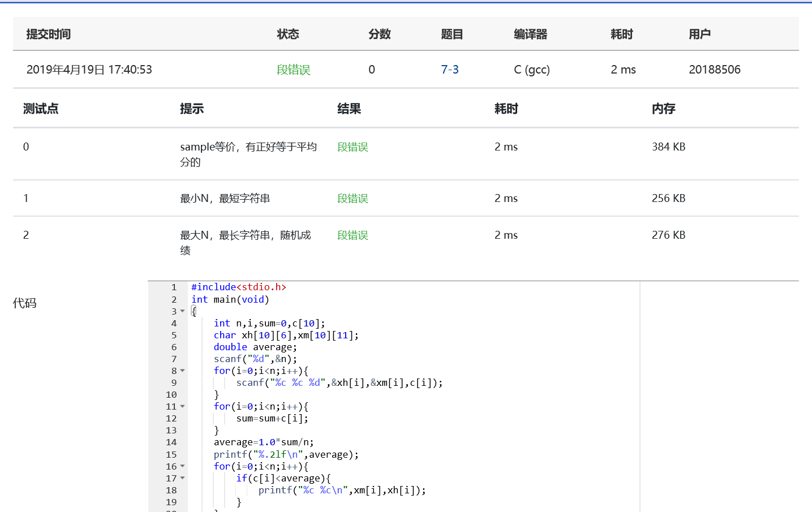The image size is (812, 512).
Task: Click the scanf("%d",&n) code line
Action: 255,359
